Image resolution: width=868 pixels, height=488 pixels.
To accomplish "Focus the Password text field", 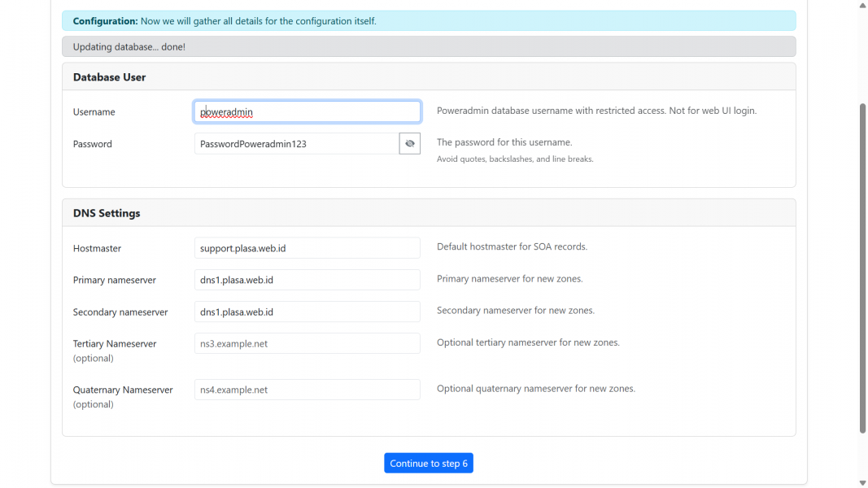I will [296, 144].
